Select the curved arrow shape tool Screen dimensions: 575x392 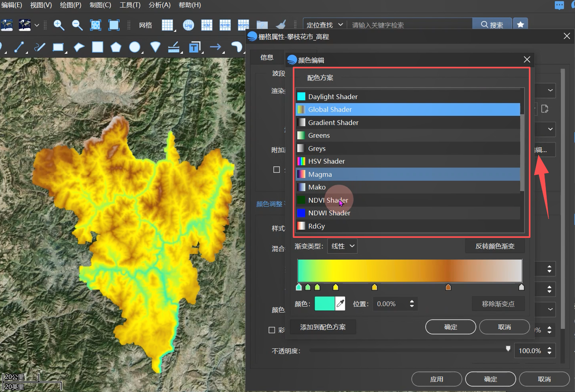(236, 47)
